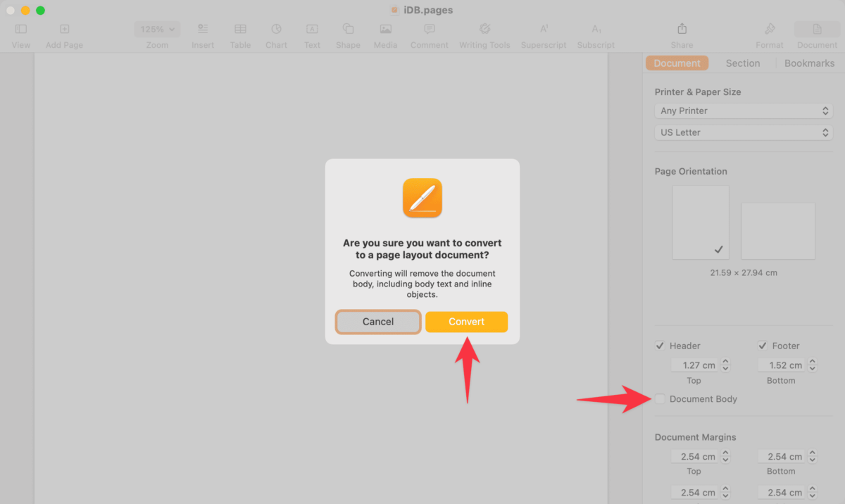The width and height of the screenshot is (845, 504).
Task: Open the 125% Zoom dropdown
Action: point(157,30)
